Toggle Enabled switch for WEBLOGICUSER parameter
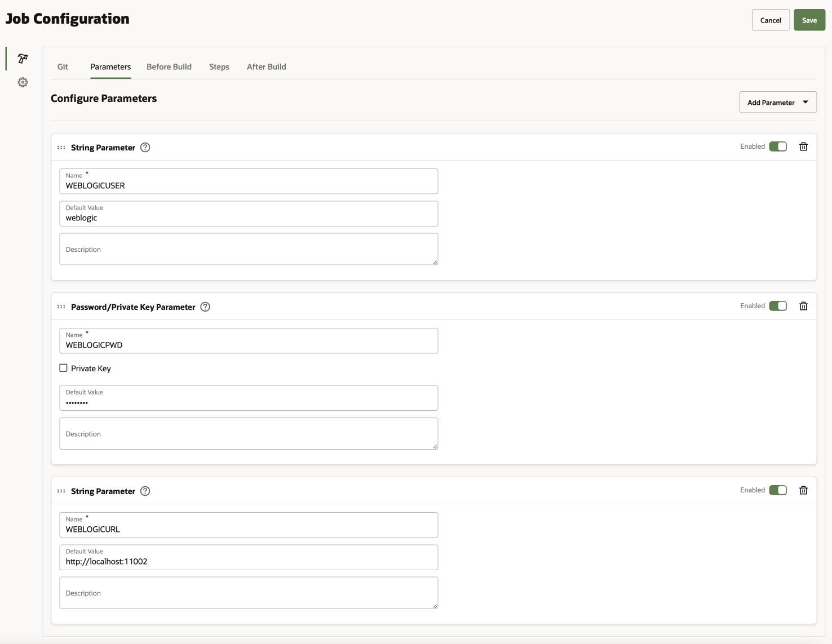Image resolution: width=832 pixels, height=644 pixels. click(778, 146)
